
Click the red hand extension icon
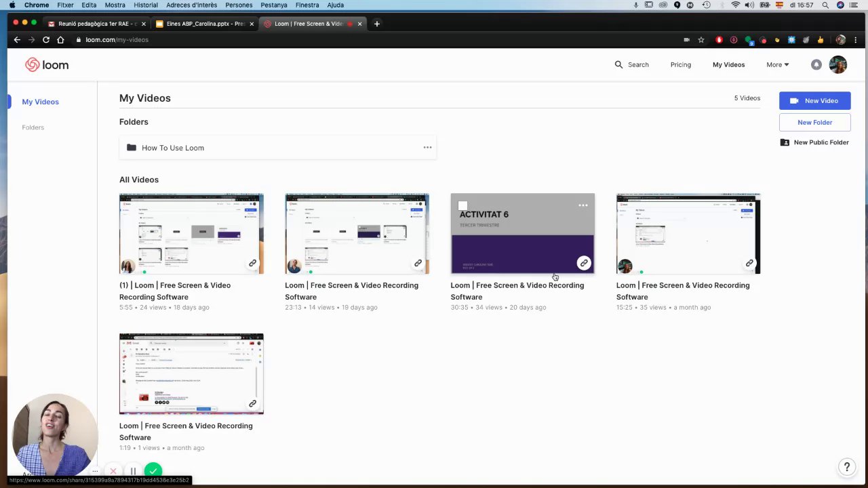click(x=719, y=40)
